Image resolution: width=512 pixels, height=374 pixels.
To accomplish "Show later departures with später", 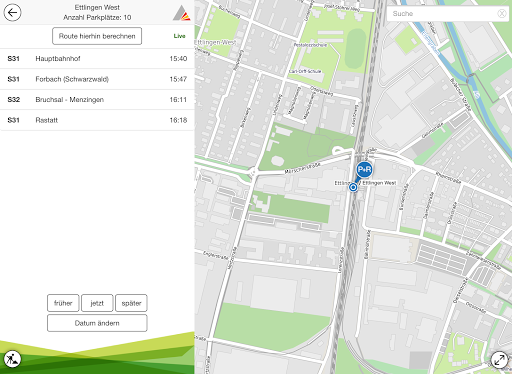I will pos(131,303).
